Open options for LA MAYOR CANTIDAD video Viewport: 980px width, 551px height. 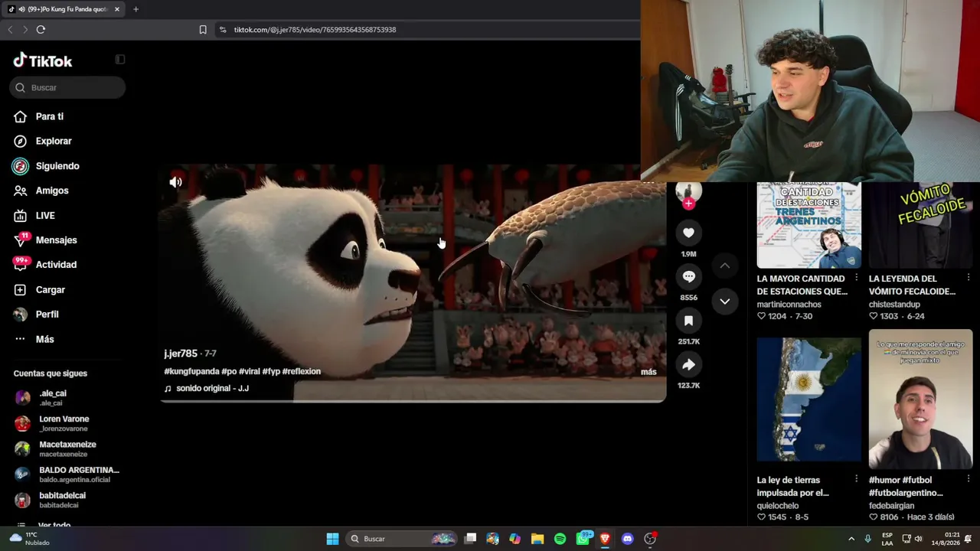pyautogui.click(x=856, y=278)
